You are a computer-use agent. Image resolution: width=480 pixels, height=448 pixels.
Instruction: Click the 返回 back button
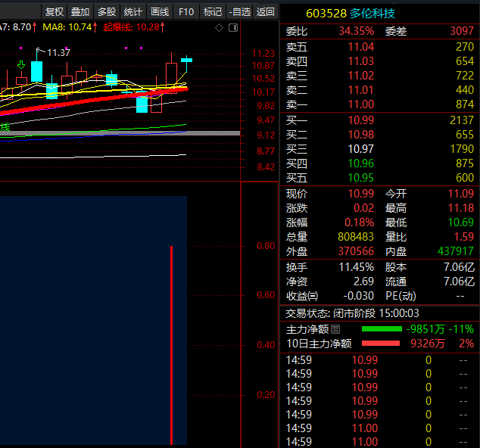[266, 11]
